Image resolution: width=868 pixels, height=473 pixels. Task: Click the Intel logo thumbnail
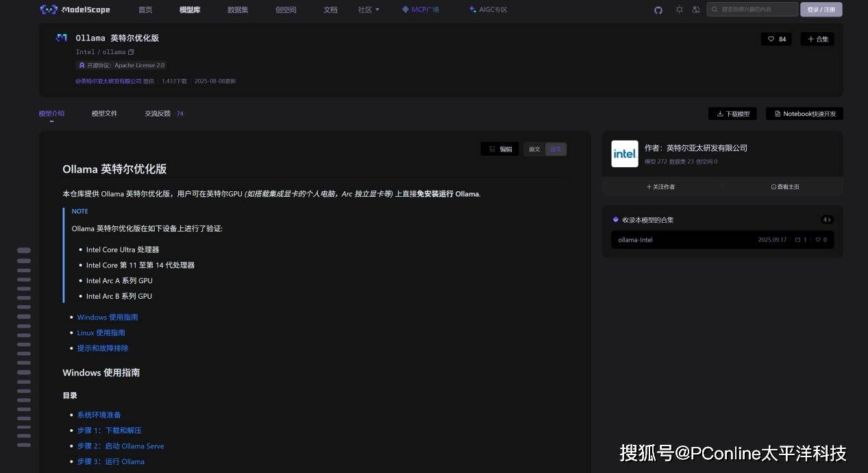(x=625, y=154)
